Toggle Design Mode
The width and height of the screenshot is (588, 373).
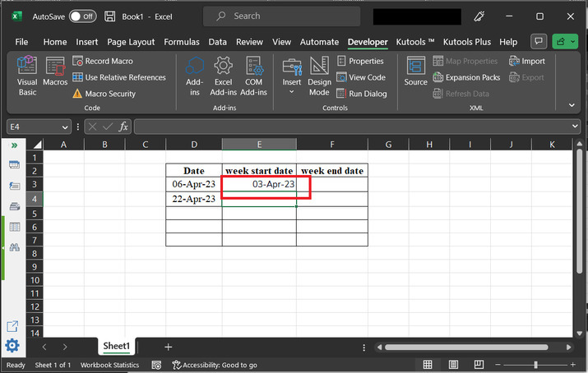[319, 76]
